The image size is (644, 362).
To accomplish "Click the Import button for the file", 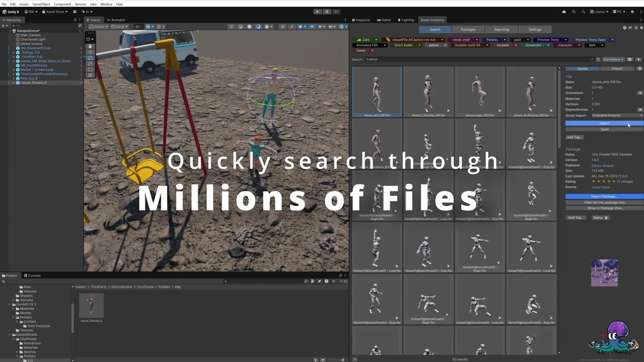I will [604, 123].
